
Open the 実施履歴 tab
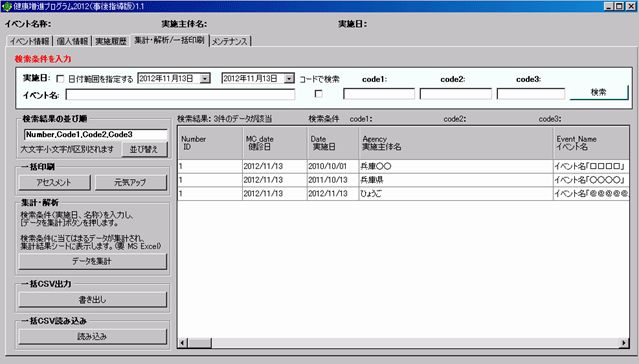tap(111, 41)
